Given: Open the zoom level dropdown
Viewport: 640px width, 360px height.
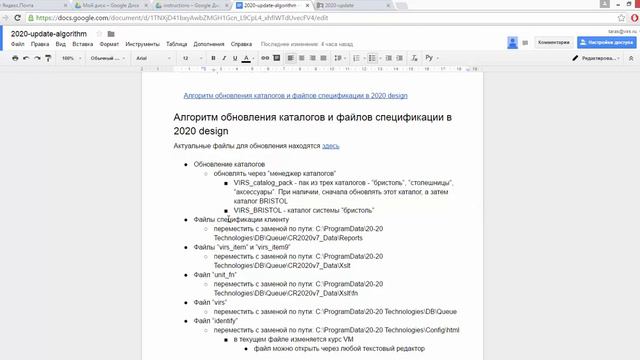Looking at the screenshot, I should [x=71, y=58].
